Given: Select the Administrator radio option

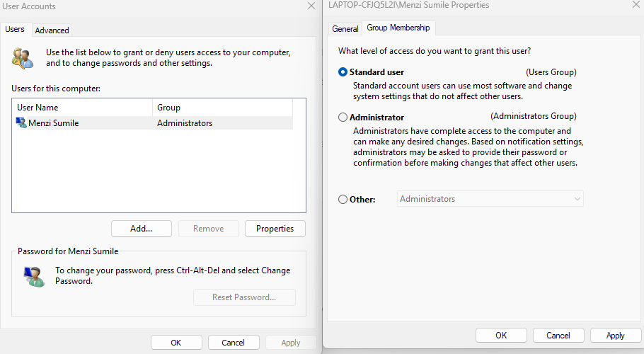Looking at the screenshot, I should click(343, 117).
